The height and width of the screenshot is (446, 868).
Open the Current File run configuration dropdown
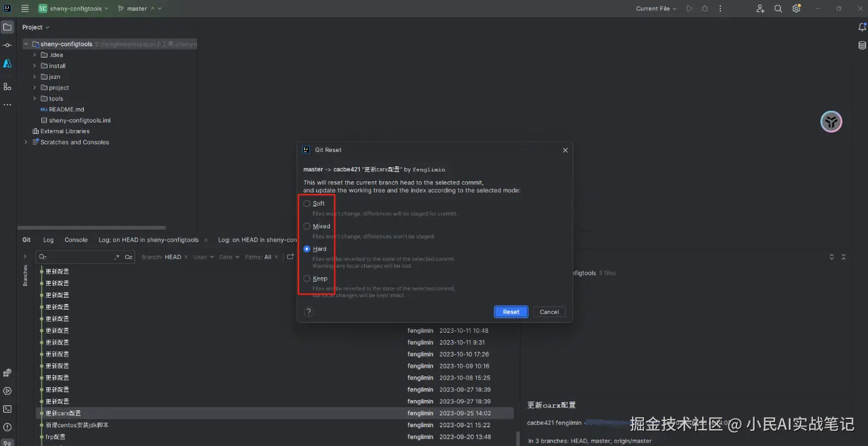[656, 9]
